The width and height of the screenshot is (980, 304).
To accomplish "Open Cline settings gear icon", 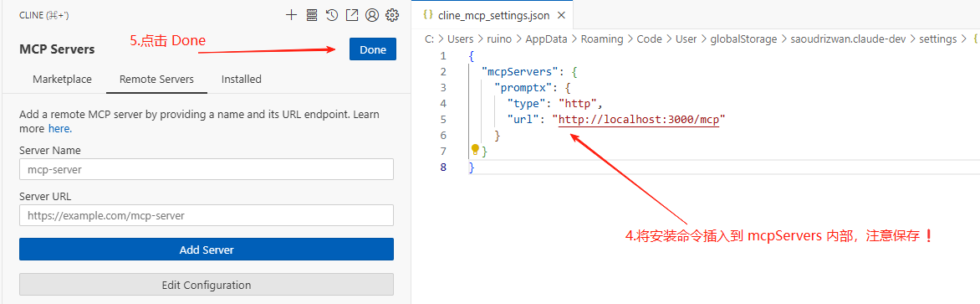I will [x=392, y=15].
